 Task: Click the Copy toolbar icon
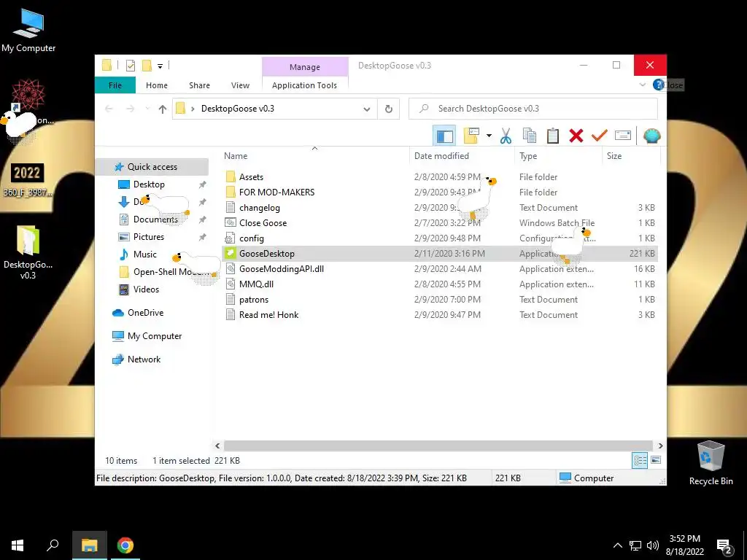530,136
